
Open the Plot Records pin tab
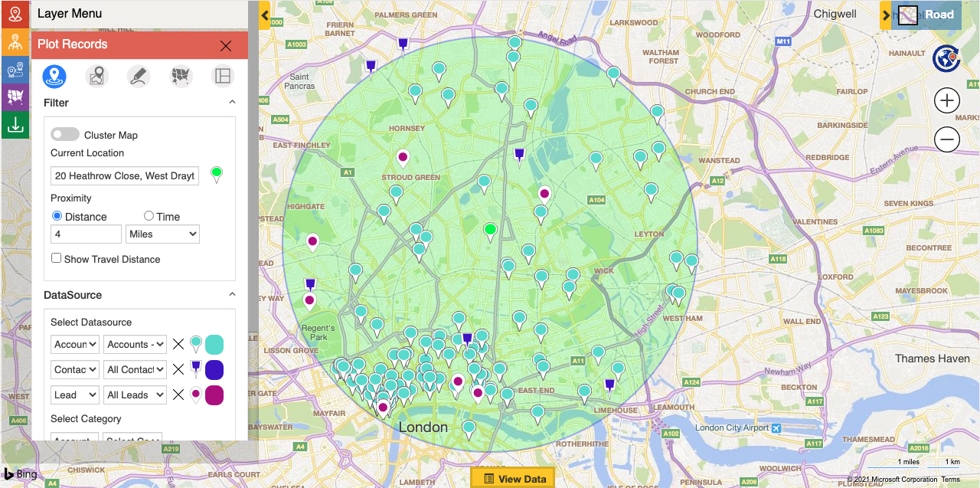(54, 76)
